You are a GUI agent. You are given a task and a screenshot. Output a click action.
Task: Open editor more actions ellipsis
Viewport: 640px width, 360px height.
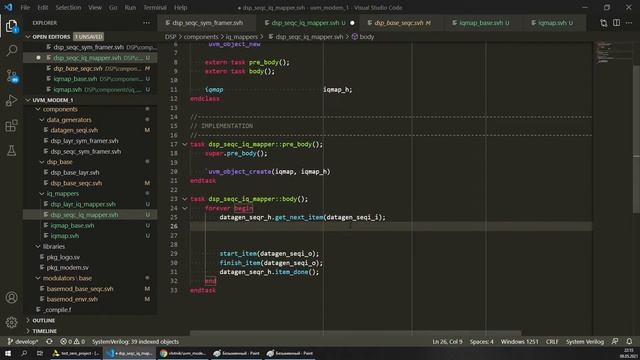click(629, 23)
